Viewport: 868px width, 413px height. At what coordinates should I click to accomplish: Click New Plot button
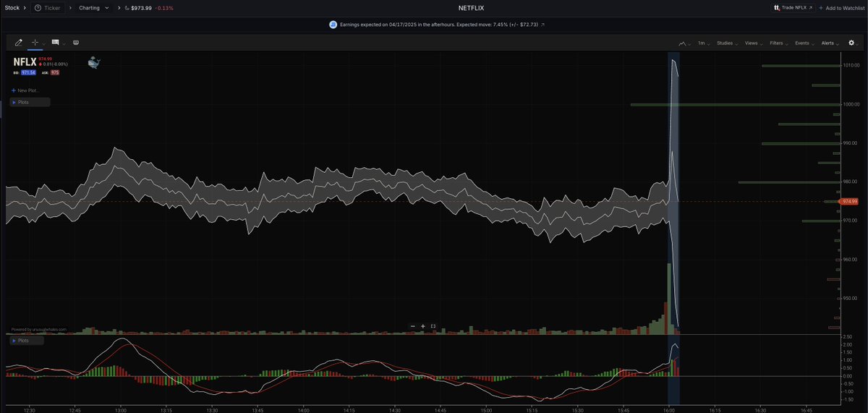pyautogui.click(x=26, y=90)
